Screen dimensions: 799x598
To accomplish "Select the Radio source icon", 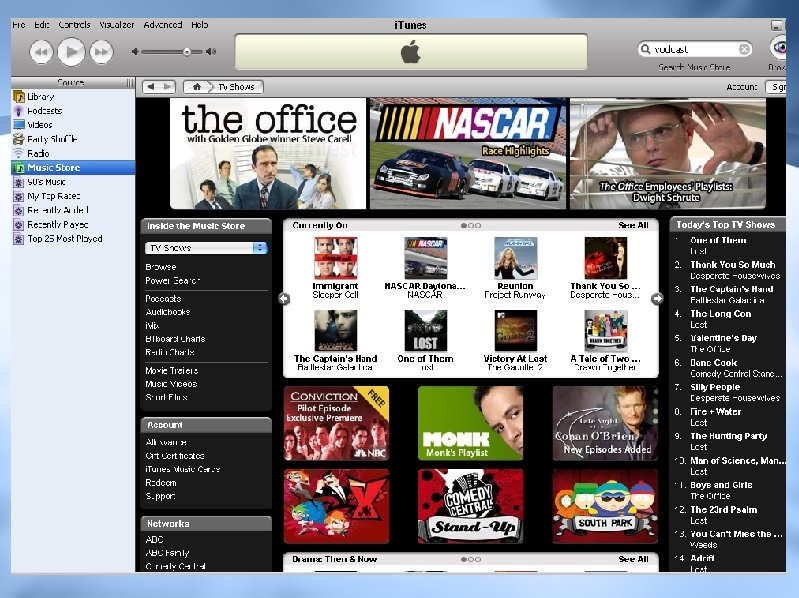I will pos(19,153).
